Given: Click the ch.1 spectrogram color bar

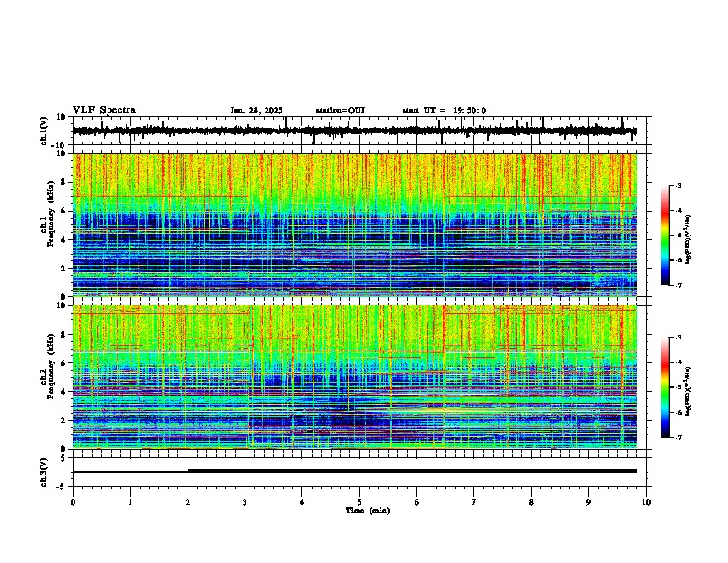Looking at the screenshot, I should point(665,236).
